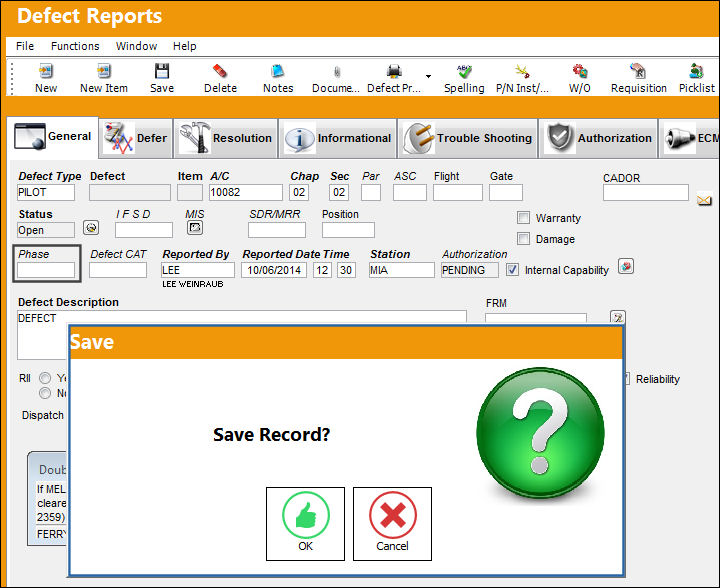Confirm Save Record with OK
720x588 pixels.
[305, 524]
